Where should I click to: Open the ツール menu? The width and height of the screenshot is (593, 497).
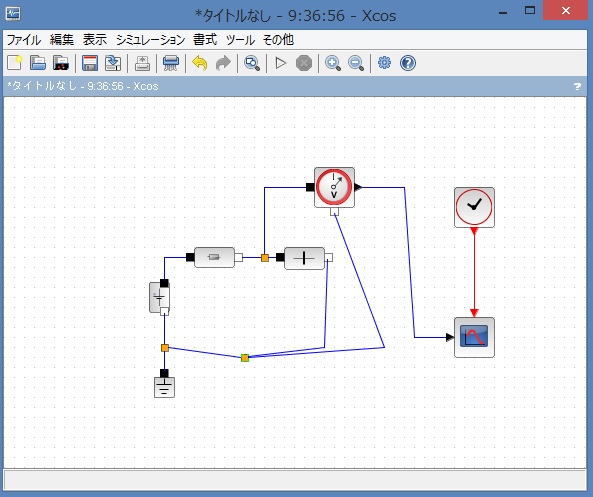click(240, 40)
